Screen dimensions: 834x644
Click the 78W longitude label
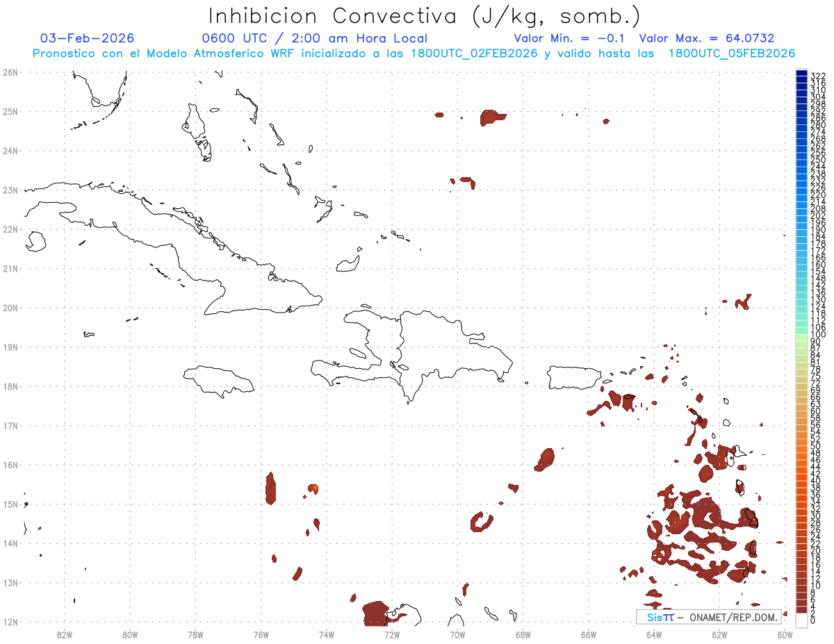195,634
